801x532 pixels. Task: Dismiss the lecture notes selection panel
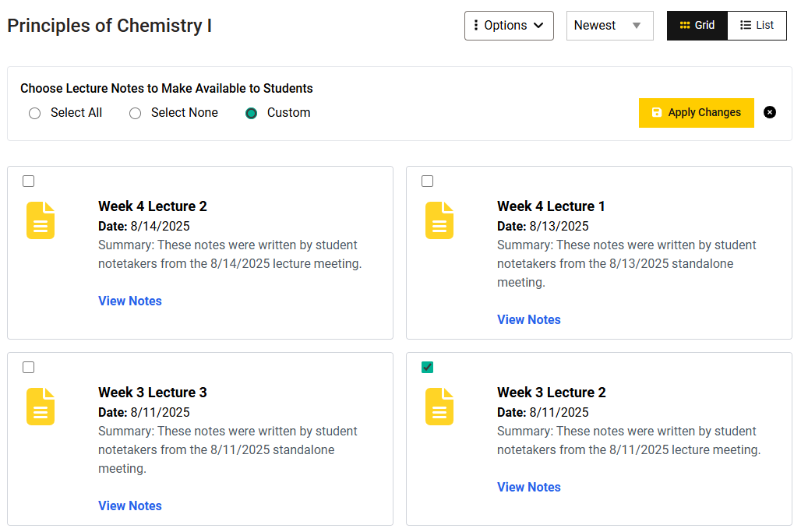[770, 112]
